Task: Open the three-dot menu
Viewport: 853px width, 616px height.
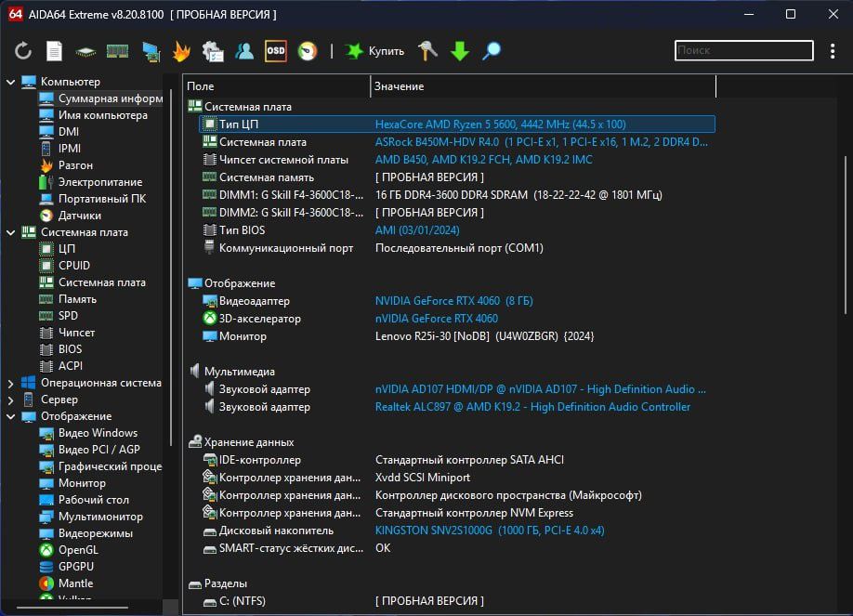Action: click(x=833, y=50)
